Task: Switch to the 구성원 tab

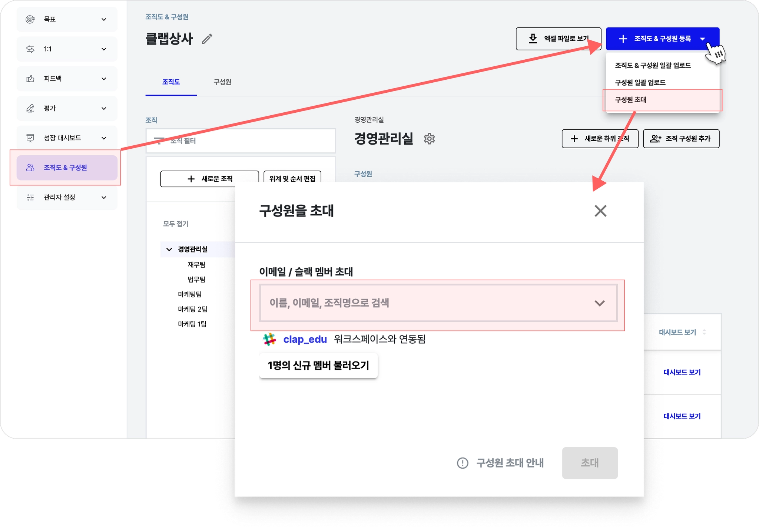Action: click(x=222, y=82)
